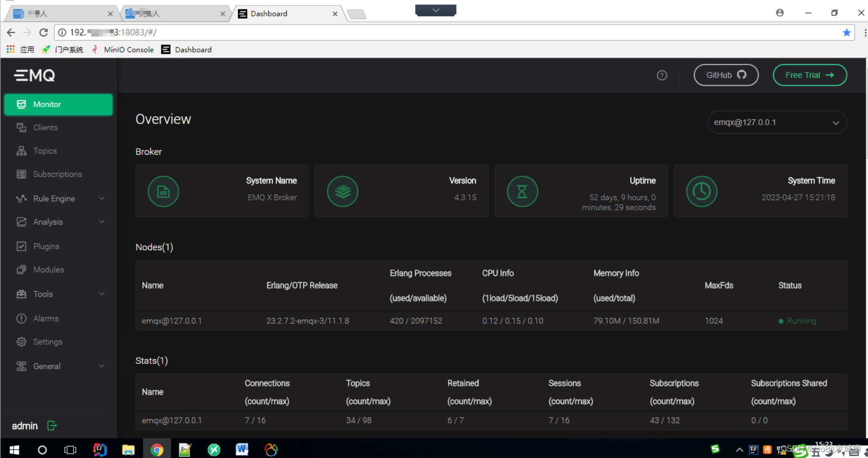Expand the Tools submenu chevron
Viewport: 868px width, 458px height.
click(102, 294)
